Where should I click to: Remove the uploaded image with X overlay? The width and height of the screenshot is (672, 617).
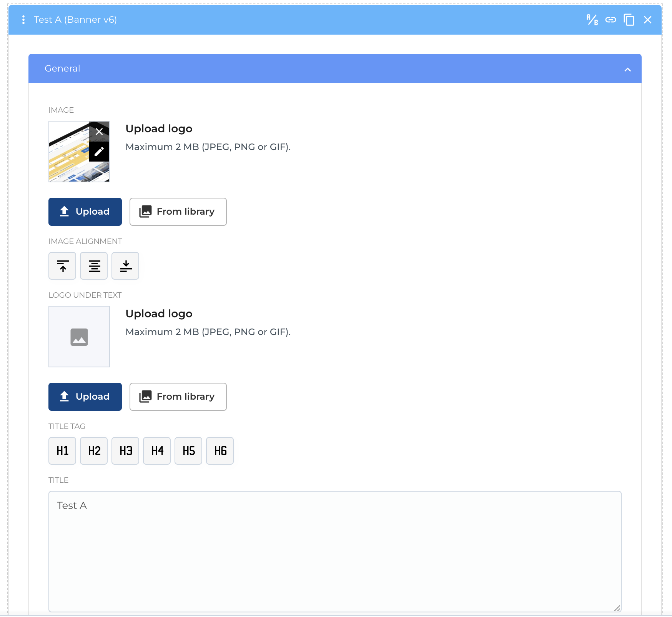[x=99, y=132]
